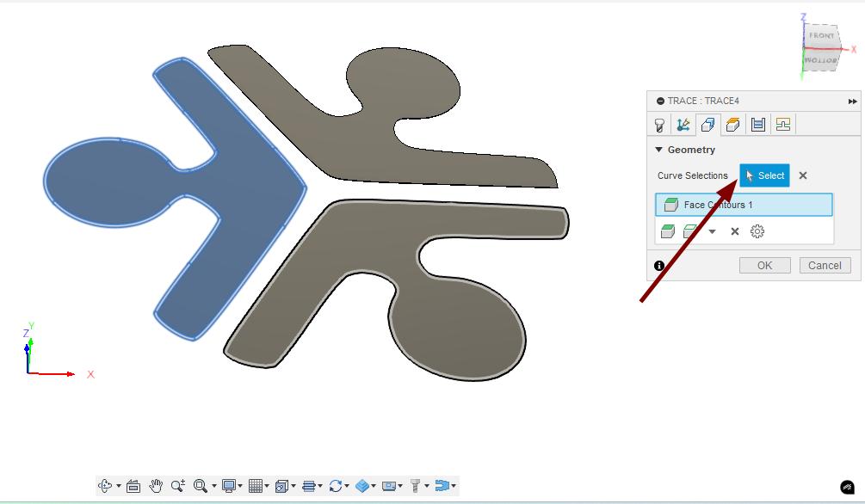
Task: Expand dialog with the double-arrow icon
Action: click(852, 101)
